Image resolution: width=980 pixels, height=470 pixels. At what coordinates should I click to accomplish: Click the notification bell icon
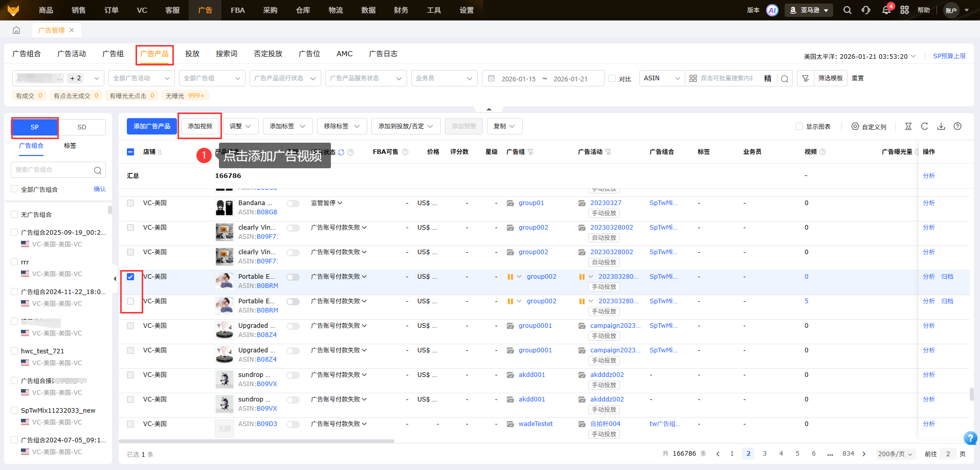886,10
